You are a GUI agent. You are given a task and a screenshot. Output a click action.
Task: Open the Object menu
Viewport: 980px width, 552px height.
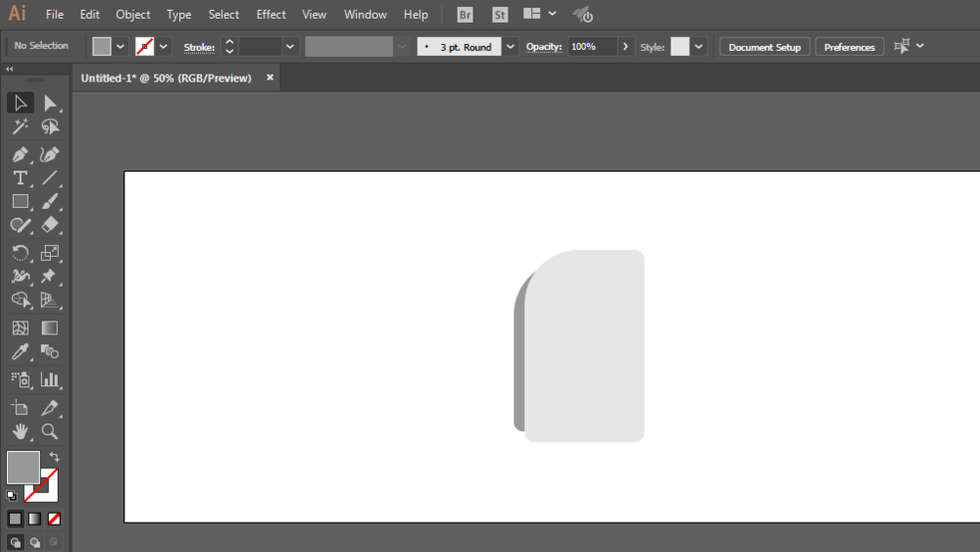click(x=132, y=15)
